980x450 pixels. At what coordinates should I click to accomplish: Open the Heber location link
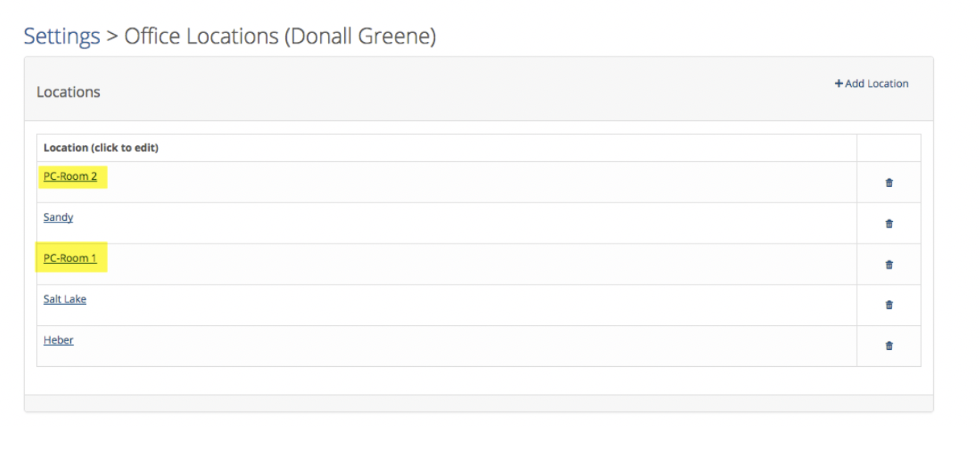click(58, 340)
